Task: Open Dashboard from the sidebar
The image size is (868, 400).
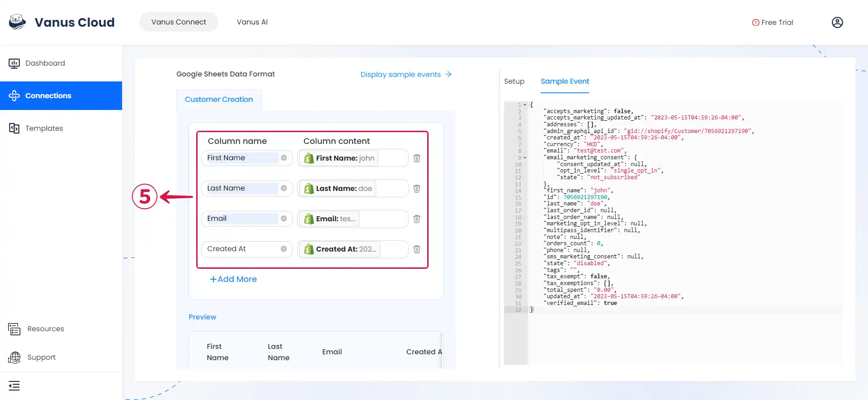Action: pyautogui.click(x=61, y=63)
